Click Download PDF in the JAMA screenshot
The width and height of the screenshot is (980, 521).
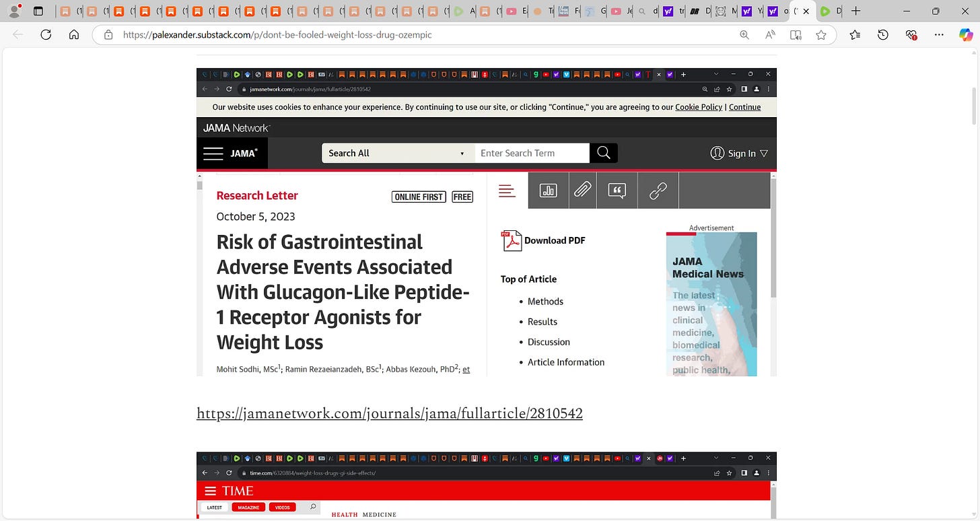[544, 240]
